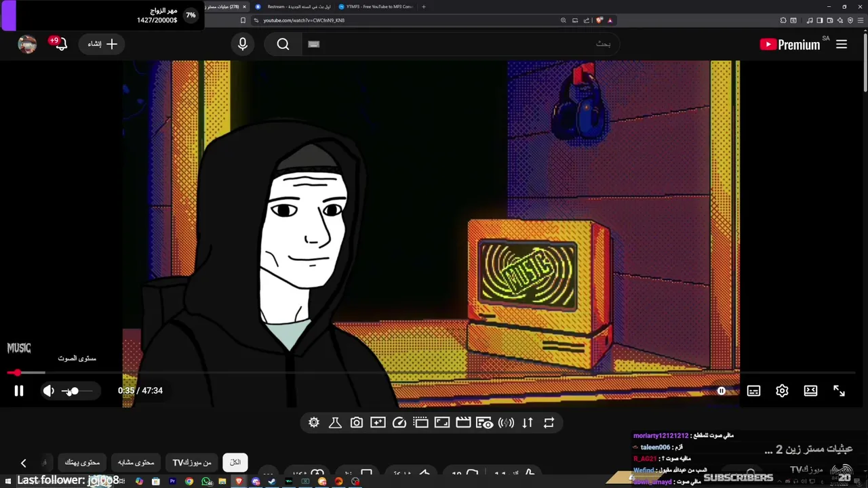Image resolution: width=868 pixels, height=488 pixels.
Task: Open the zoom magnifier in address bar
Action: tap(563, 20)
